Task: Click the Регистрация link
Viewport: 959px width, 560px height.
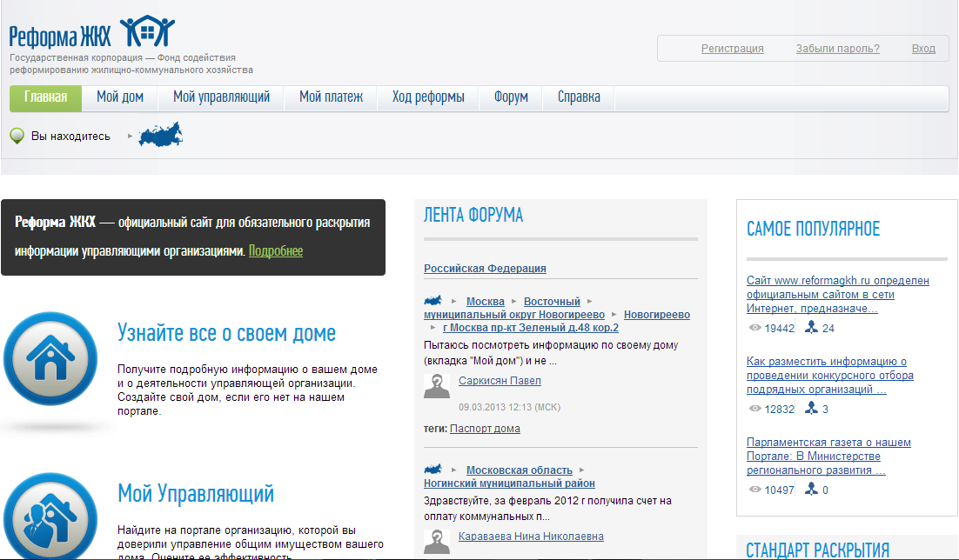Action: point(732,49)
